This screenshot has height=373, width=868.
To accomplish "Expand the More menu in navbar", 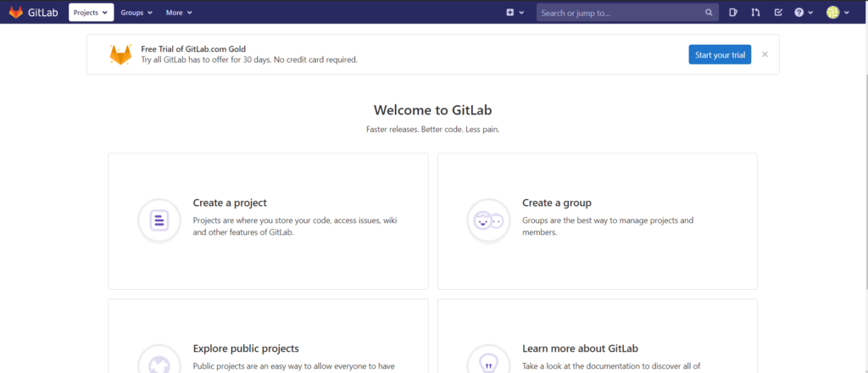I will click(x=179, y=12).
